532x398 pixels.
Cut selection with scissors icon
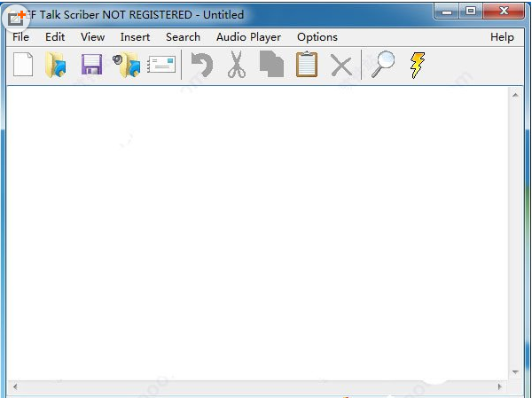coord(237,65)
